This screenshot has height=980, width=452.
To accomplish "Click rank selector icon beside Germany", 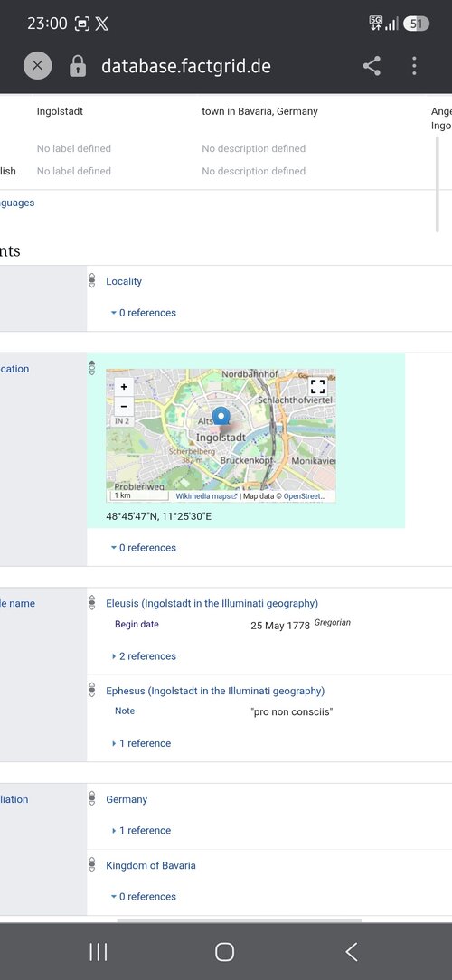I will tap(92, 799).
